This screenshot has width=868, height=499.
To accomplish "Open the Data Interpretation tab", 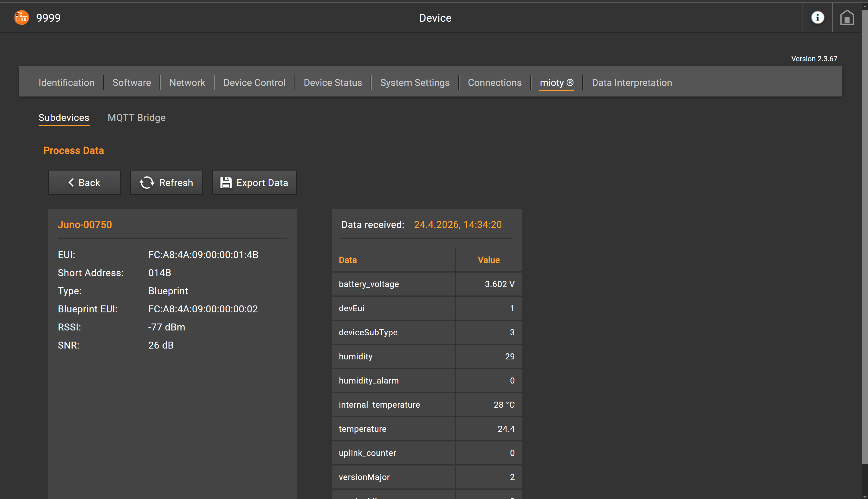I will coord(632,83).
